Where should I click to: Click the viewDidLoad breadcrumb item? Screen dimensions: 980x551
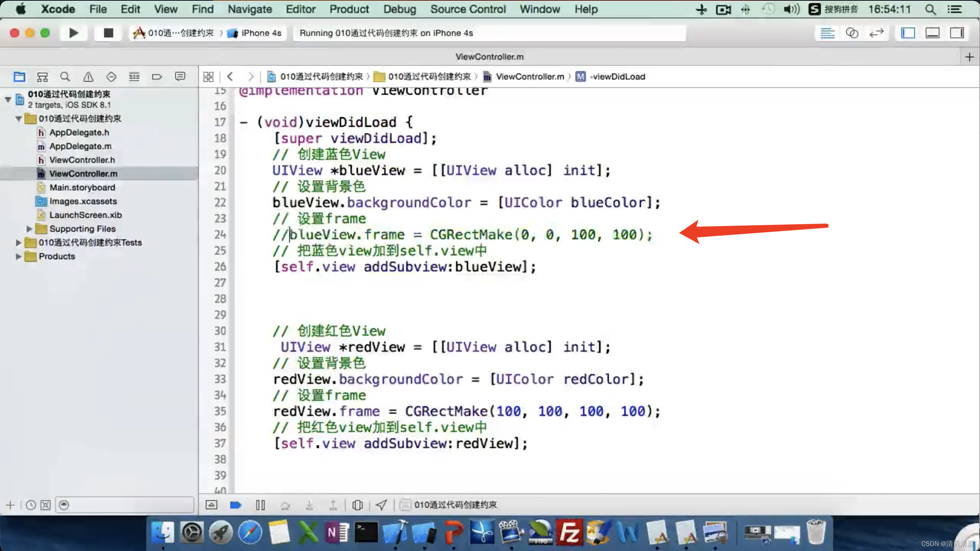pyautogui.click(x=617, y=77)
